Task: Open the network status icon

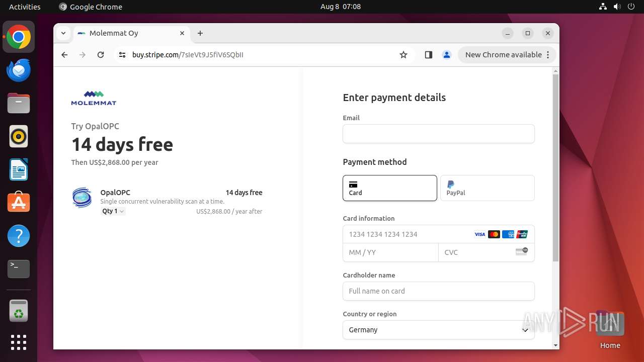Action: [x=603, y=7]
